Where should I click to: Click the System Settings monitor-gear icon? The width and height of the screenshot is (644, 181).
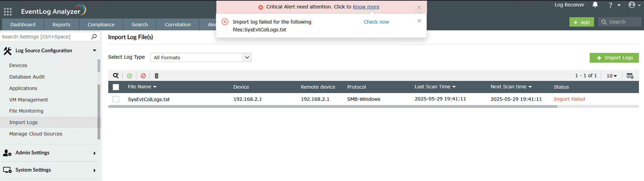[7, 170]
